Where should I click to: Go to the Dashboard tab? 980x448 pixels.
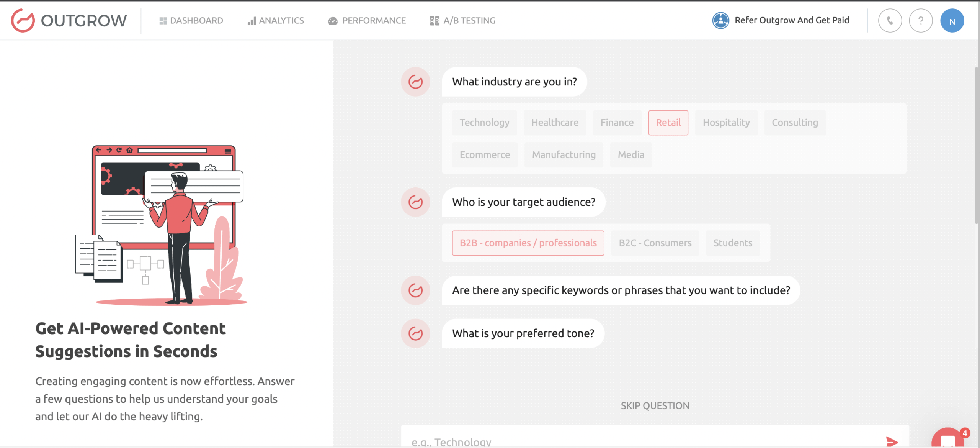pyautogui.click(x=191, y=21)
